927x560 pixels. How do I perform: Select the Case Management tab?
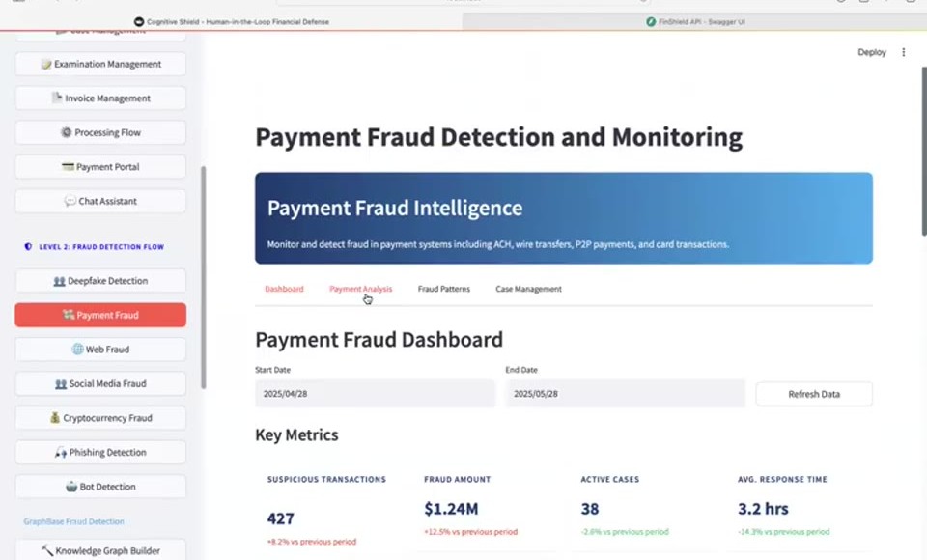point(528,289)
